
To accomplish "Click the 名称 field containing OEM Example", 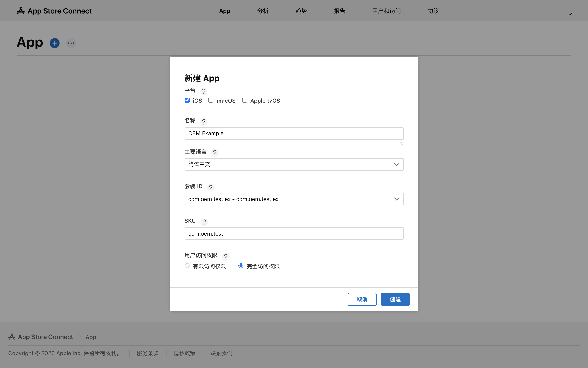I will click(294, 134).
